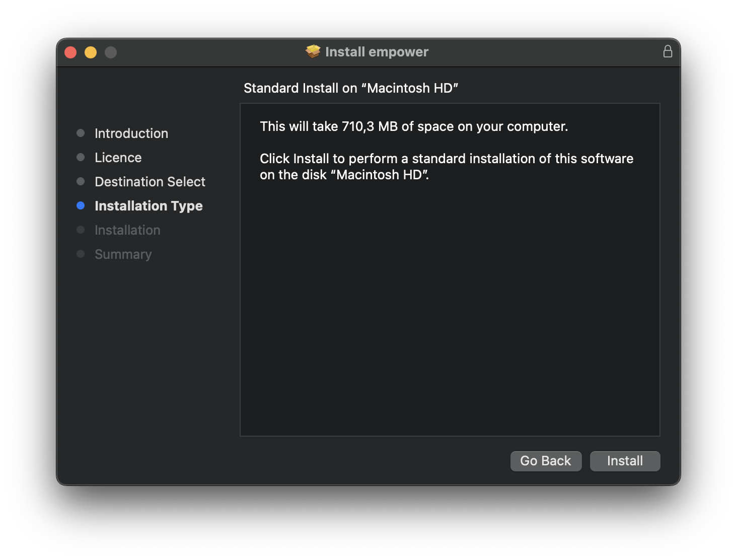Screen dimensions: 737x560
Task: Click the heading Standard Install on "Macintosh HD"
Action: 351,88
